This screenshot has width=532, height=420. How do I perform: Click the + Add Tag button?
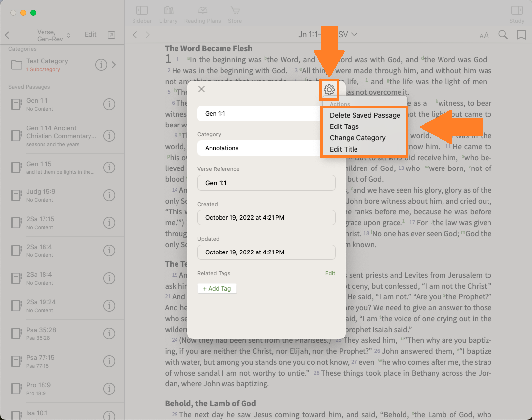217,288
